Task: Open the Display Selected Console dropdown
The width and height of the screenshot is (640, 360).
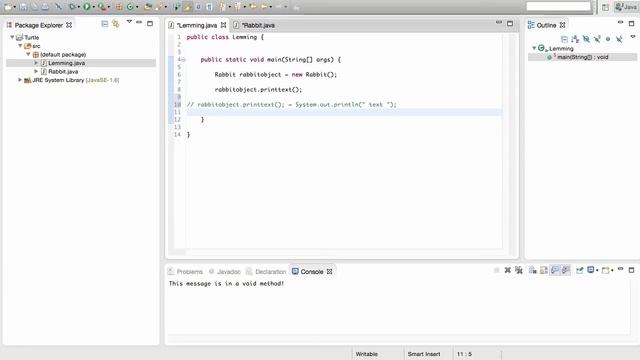Action: point(597,270)
